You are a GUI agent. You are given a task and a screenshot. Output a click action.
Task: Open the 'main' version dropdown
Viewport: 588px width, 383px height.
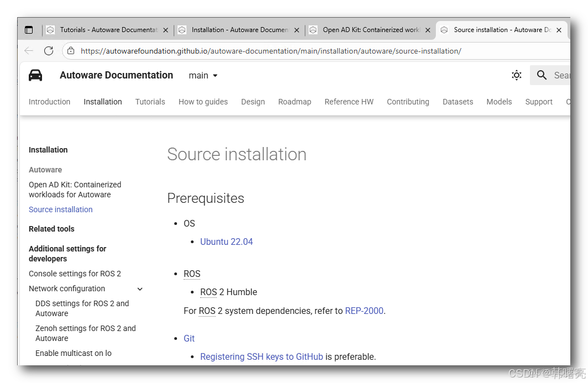coord(202,75)
